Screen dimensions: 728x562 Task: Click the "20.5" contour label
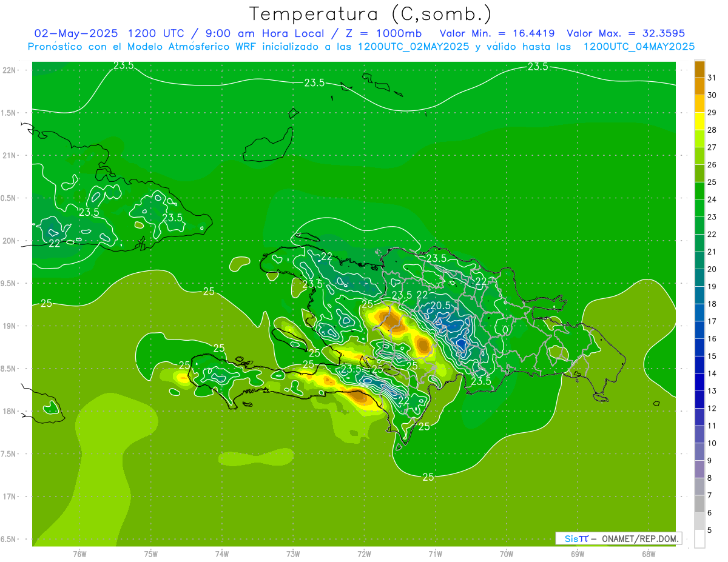[x=440, y=306]
